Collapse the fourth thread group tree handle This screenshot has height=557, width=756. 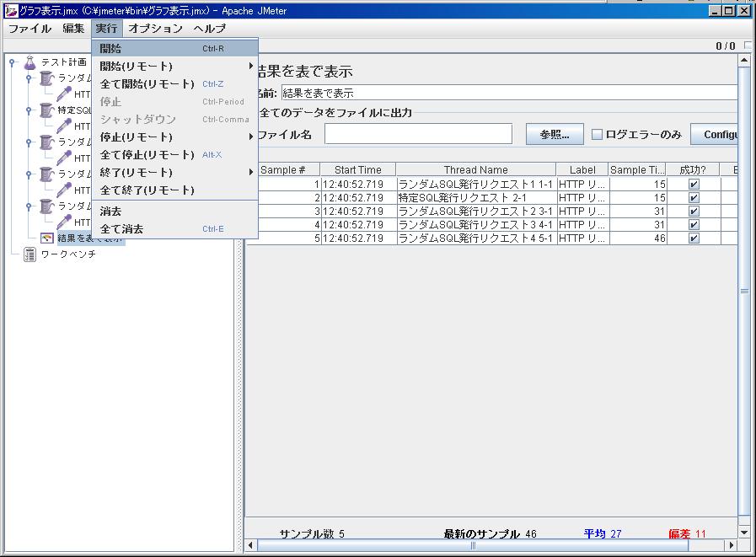(29, 174)
